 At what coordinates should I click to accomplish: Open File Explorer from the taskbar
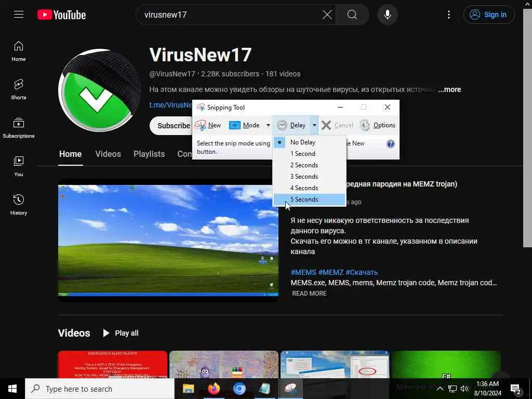[188, 389]
